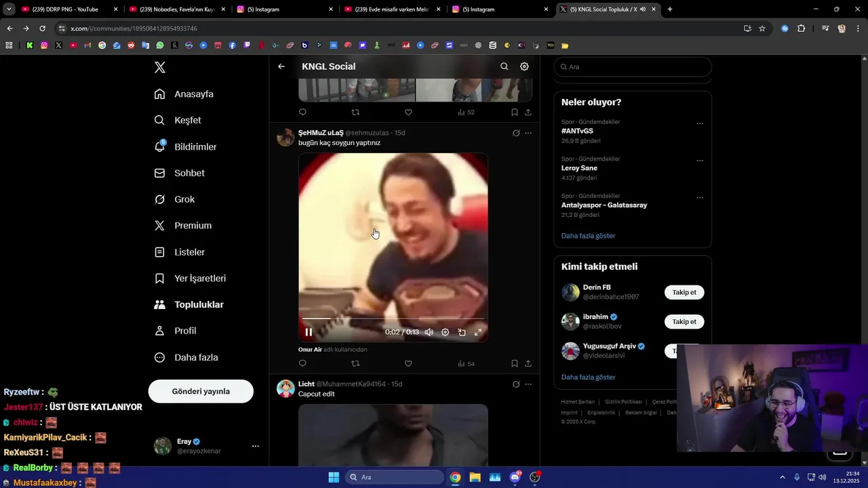Screen dimensions: 868x488
Task: Open more options for Leroy Sane trend
Action: pyautogui.click(x=700, y=161)
